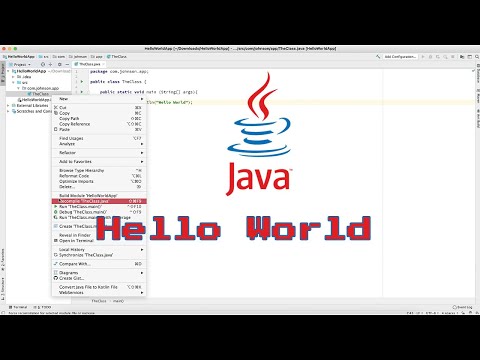
Task: Select TheClass in the project tree
Action: click(38, 94)
